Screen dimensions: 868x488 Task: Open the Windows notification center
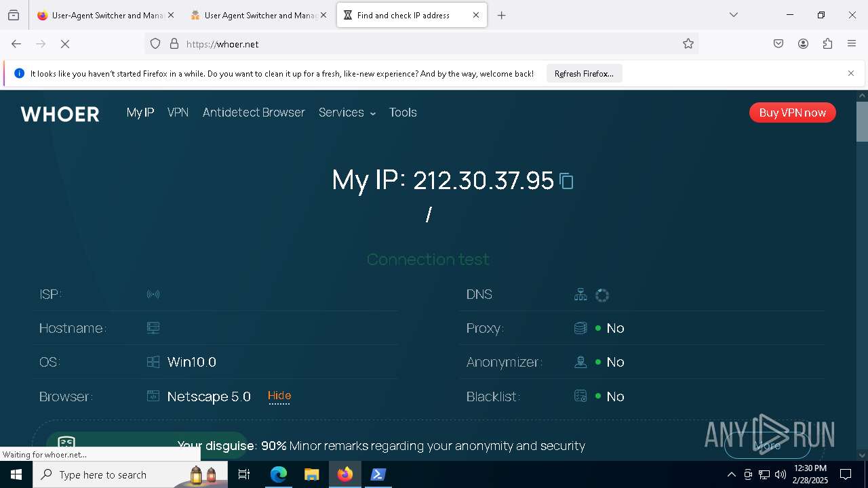846,474
